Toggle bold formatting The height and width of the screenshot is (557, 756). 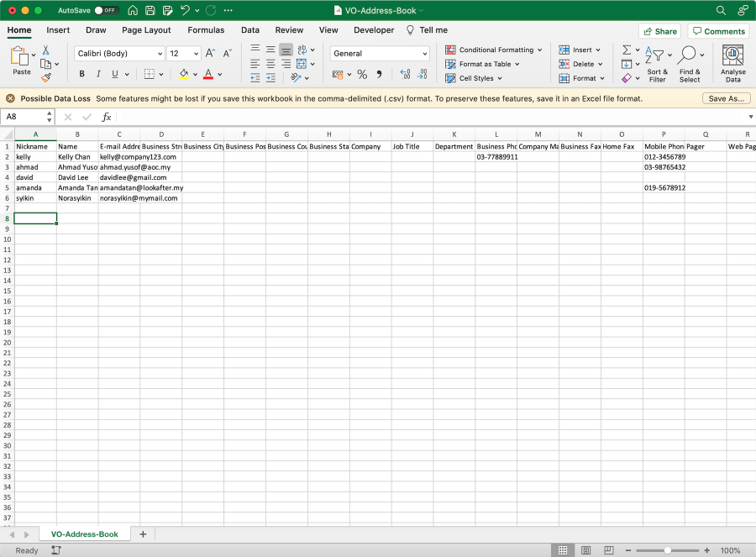point(82,74)
